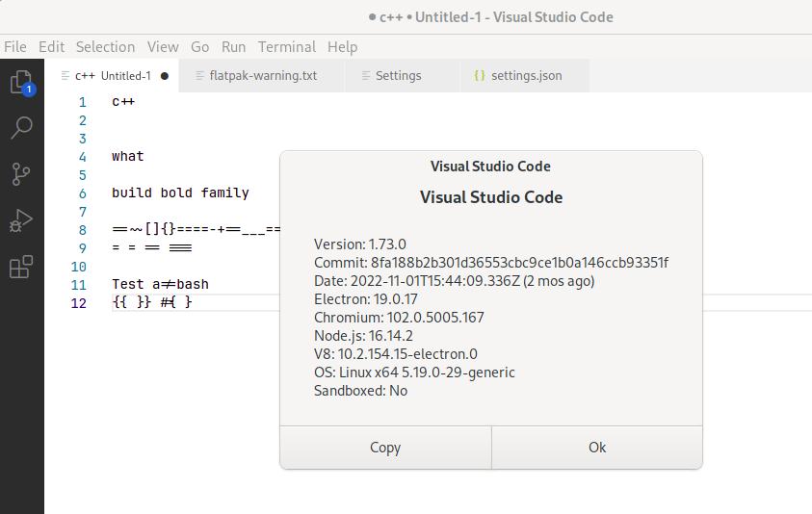Image resolution: width=812 pixels, height=514 pixels.
Task: Click the 'Test a≠bash' line in editor
Action: 160,284
